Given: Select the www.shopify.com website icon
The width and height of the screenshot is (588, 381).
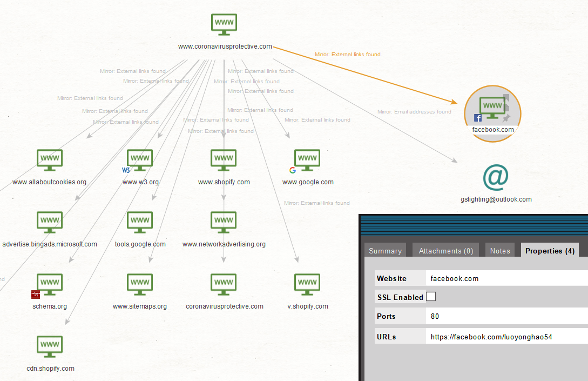Looking at the screenshot, I should coord(224,161).
